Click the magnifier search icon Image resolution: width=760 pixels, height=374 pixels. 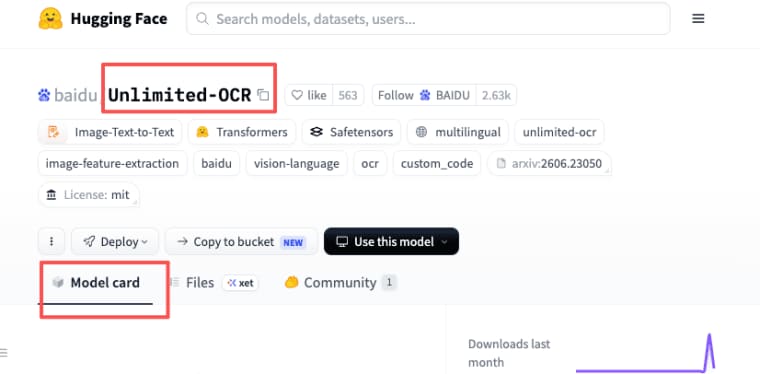(x=202, y=19)
